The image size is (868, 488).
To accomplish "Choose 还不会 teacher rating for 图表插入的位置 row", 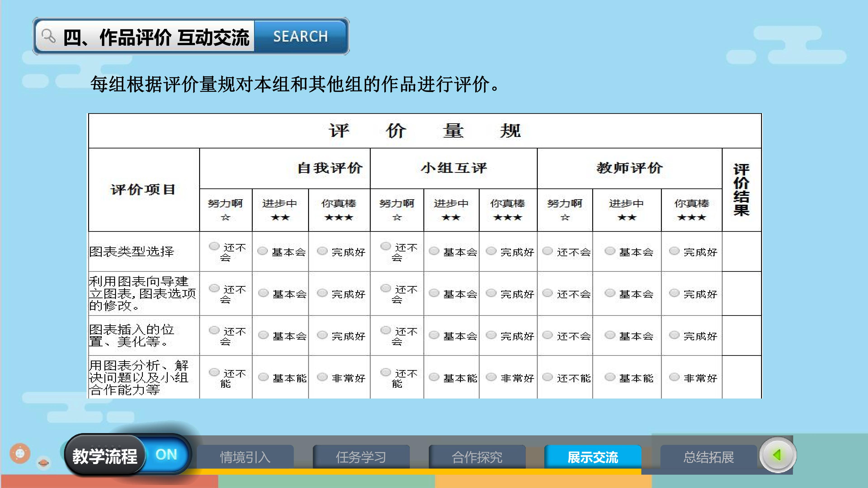I will (547, 335).
